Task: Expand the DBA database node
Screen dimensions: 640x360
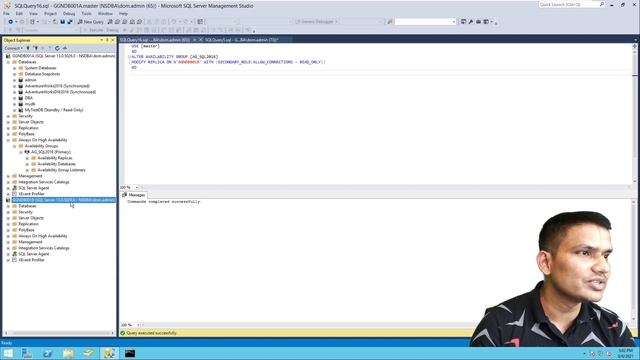Action: click(15, 98)
